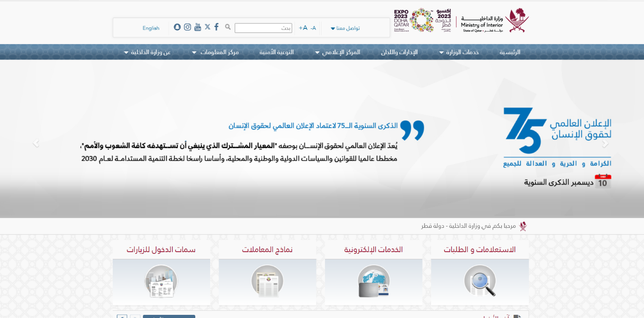Click the YouTube icon in header

point(198,27)
